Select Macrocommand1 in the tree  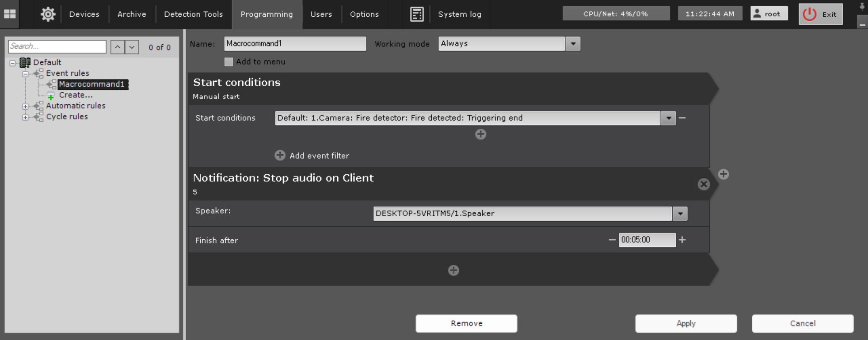[x=93, y=84]
